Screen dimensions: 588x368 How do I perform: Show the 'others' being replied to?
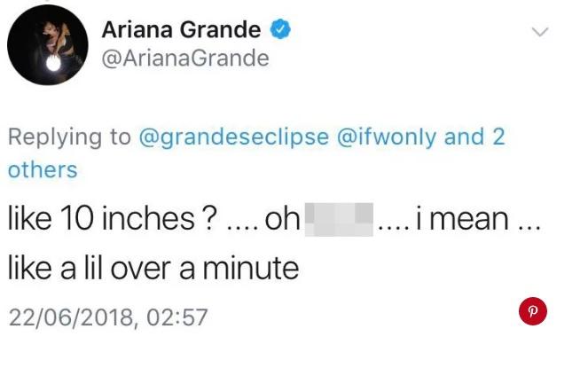(43, 169)
